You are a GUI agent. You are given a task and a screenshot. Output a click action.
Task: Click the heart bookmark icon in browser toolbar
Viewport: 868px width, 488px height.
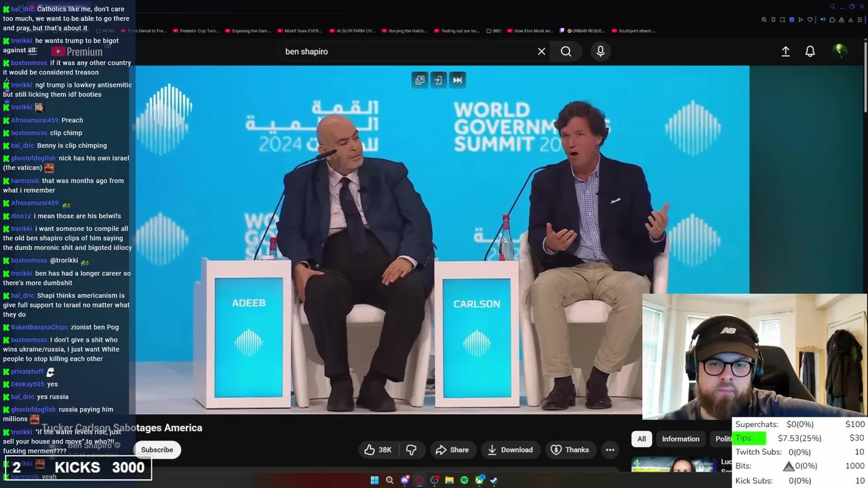coord(810,20)
